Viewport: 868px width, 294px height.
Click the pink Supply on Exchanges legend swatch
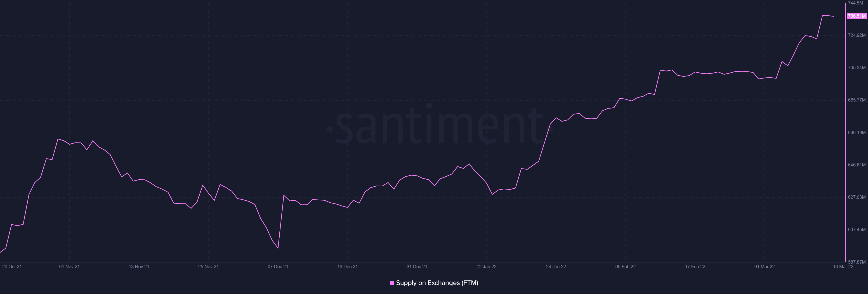click(x=392, y=283)
